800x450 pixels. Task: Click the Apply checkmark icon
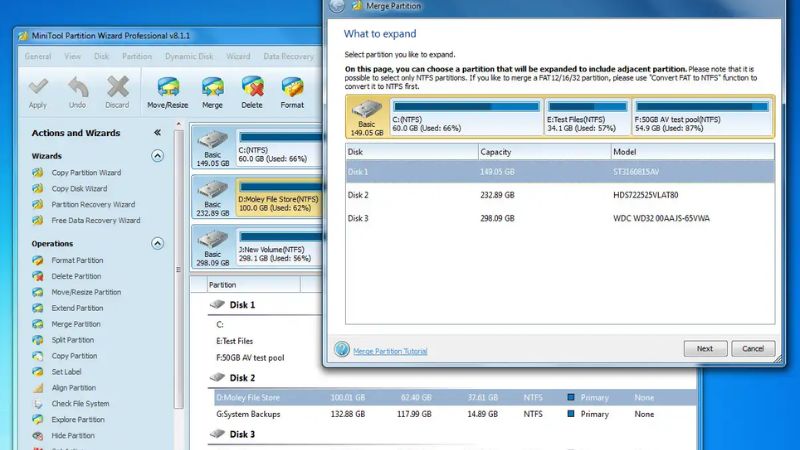[38, 87]
